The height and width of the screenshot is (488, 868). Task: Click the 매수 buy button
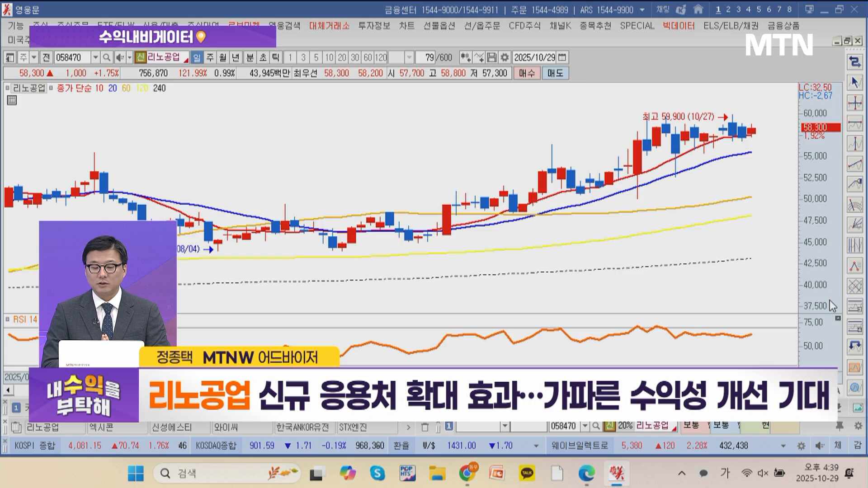[x=527, y=73]
